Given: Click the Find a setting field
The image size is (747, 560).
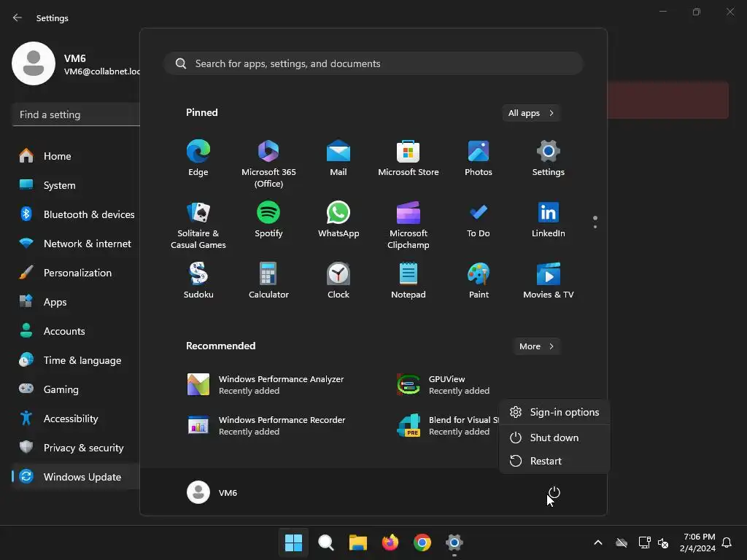Looking at the screenshot, I should point(76,114).
